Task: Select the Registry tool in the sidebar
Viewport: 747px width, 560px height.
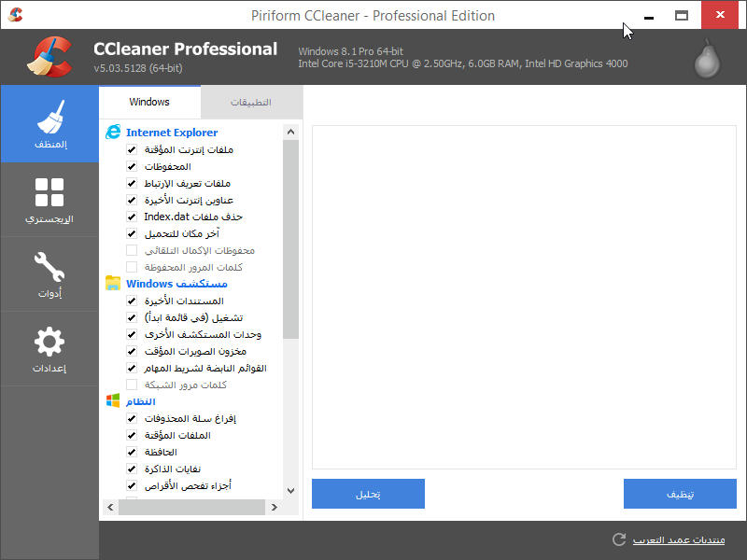Action: (49, 199)
